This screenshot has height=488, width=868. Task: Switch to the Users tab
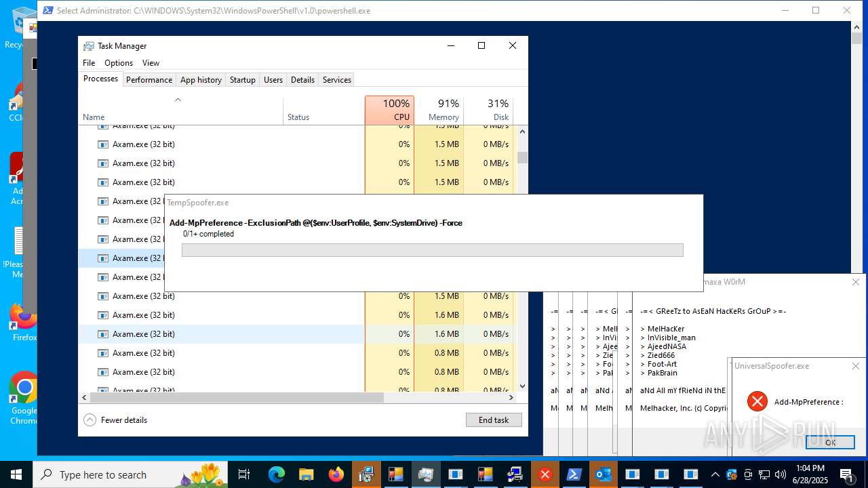pos(273,80)
